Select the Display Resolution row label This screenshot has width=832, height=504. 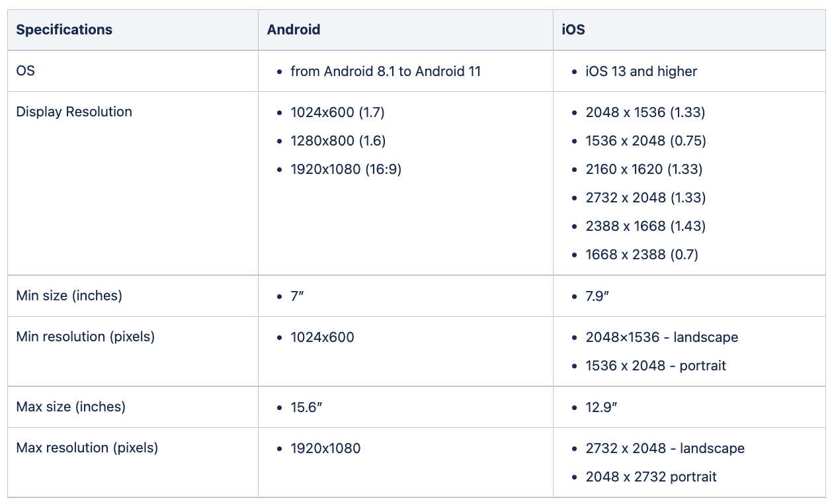tap(74, 112)
